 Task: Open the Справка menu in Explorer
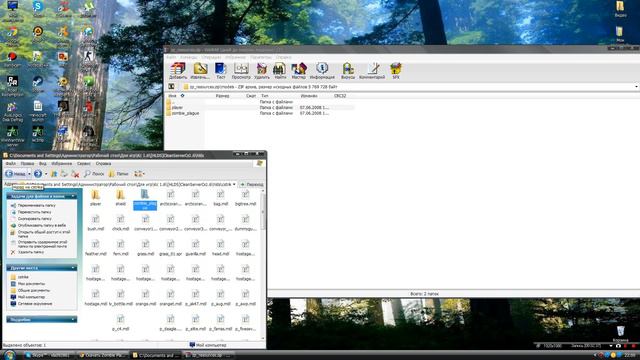point(103,164)
